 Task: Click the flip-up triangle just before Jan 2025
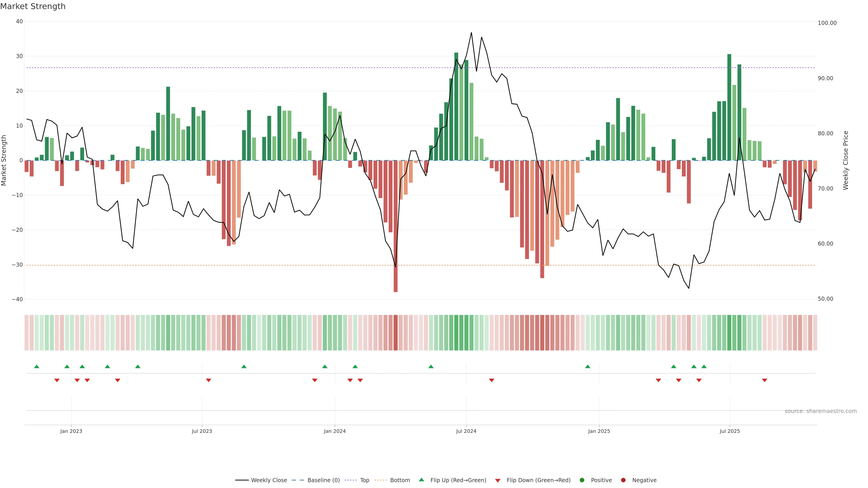588,366
